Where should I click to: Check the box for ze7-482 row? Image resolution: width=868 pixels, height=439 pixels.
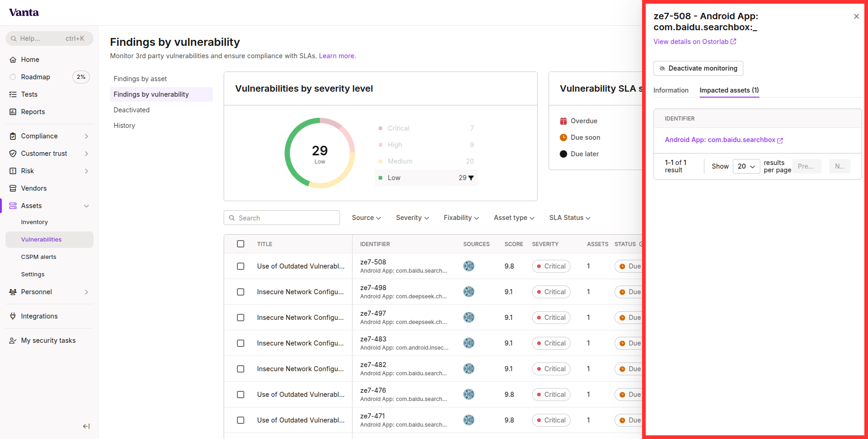point(241,369)
